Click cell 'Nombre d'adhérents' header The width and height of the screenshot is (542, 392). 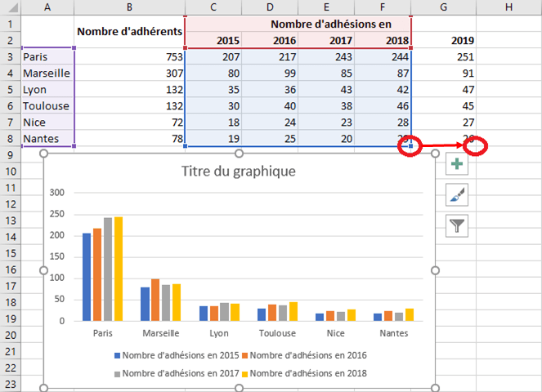(129, 31)
